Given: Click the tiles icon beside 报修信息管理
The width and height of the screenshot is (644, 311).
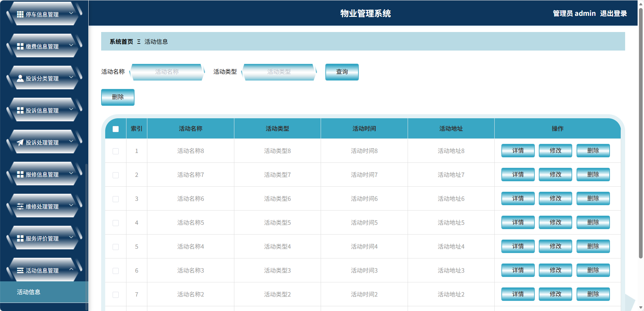Looking at the screenshot, I should coord(20,174).
